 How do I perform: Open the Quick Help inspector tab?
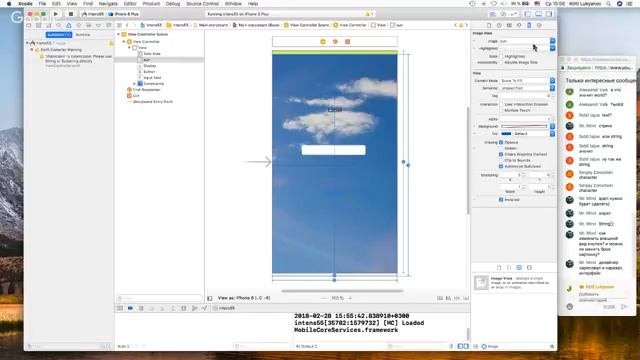(499, 25)
